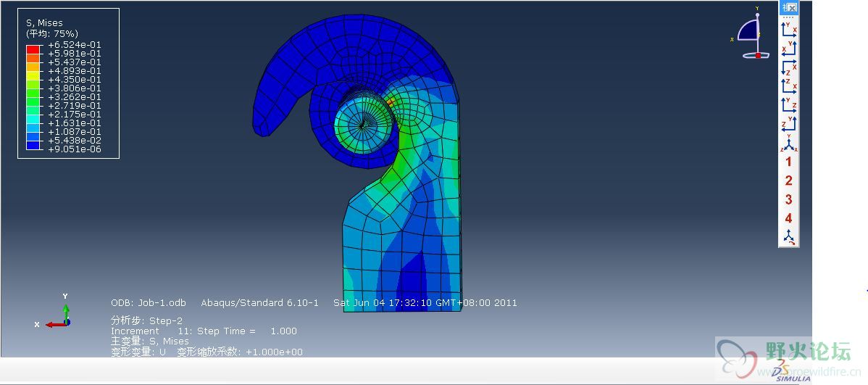Screen dimensions: 868x385
Task: Apply Back view (X left, Y up)
Action: pos(789,48)
